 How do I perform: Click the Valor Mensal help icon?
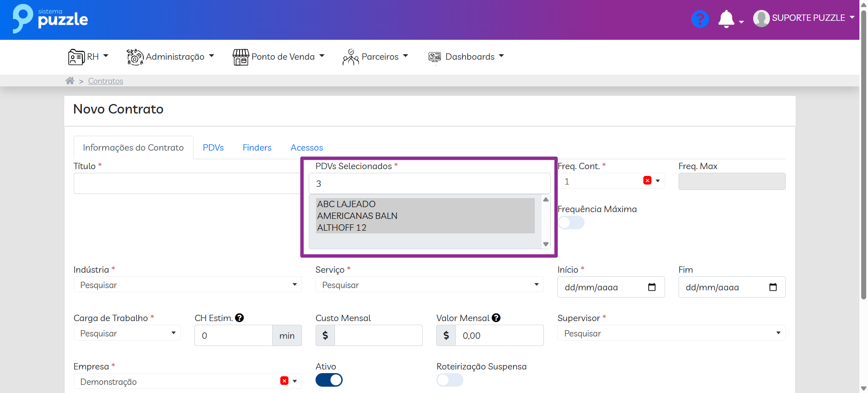pos(496,318)
